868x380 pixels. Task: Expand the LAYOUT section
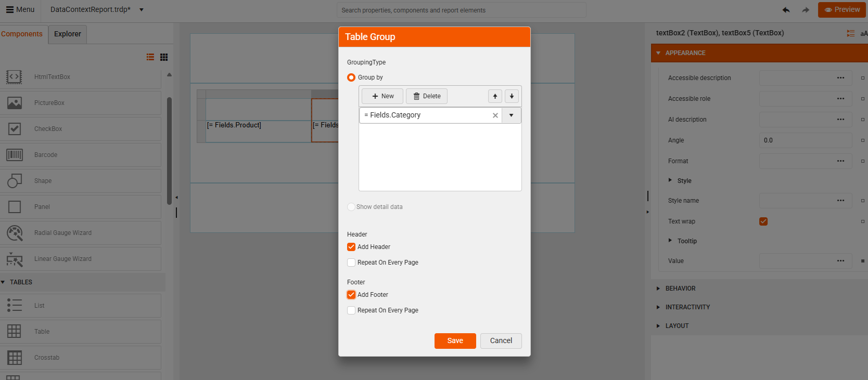658,326
